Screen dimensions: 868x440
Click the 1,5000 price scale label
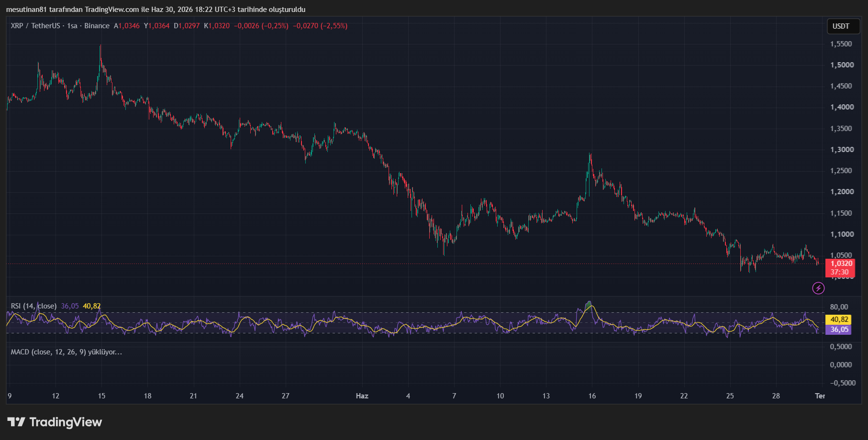click(x=842, y=65)
